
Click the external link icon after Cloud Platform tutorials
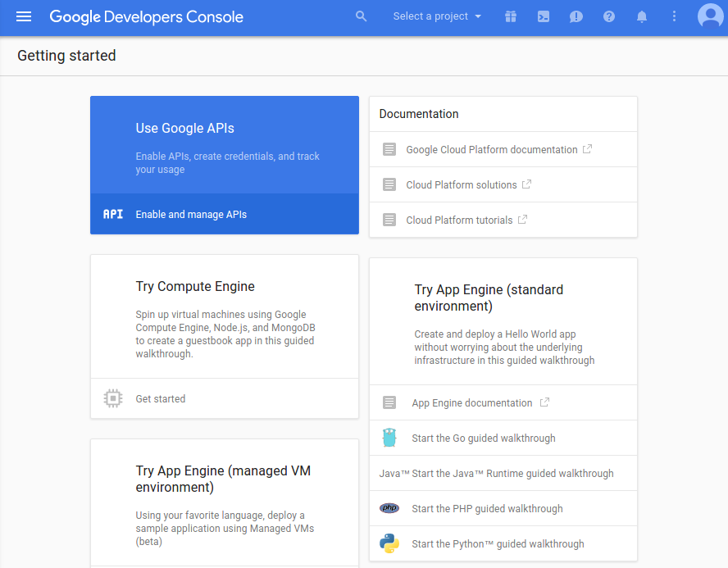522,220
